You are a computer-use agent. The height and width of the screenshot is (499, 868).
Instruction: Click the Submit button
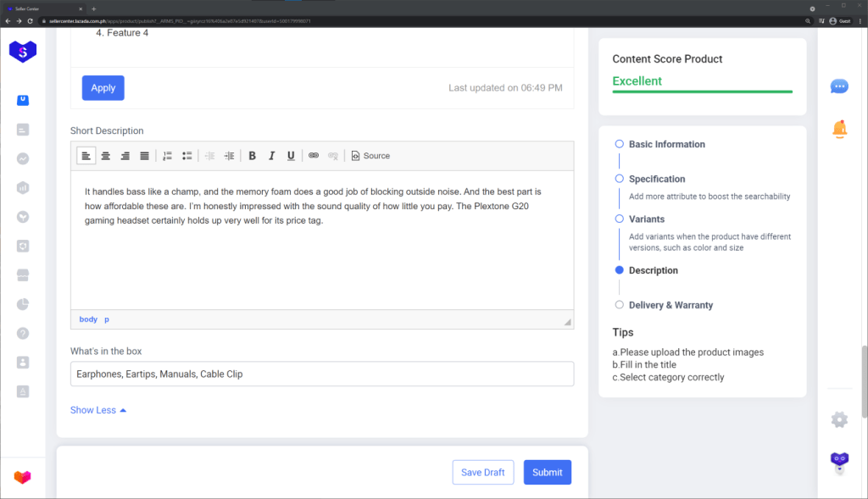point(547,472)
